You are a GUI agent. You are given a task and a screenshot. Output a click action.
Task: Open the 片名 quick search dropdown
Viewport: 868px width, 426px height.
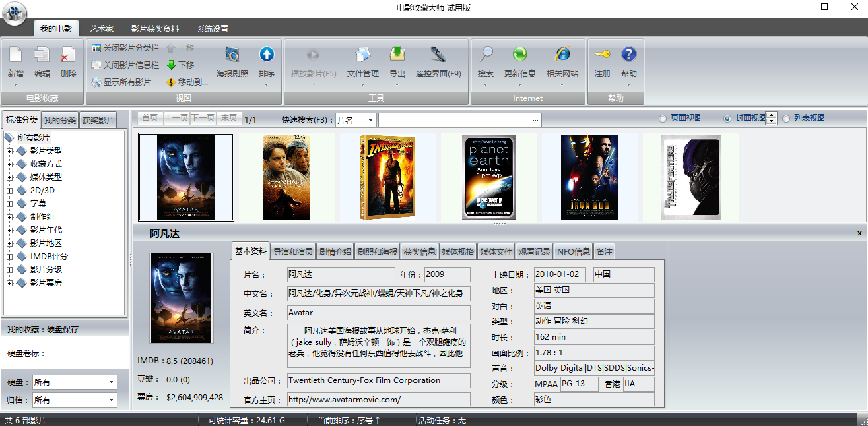coord(370,120)
